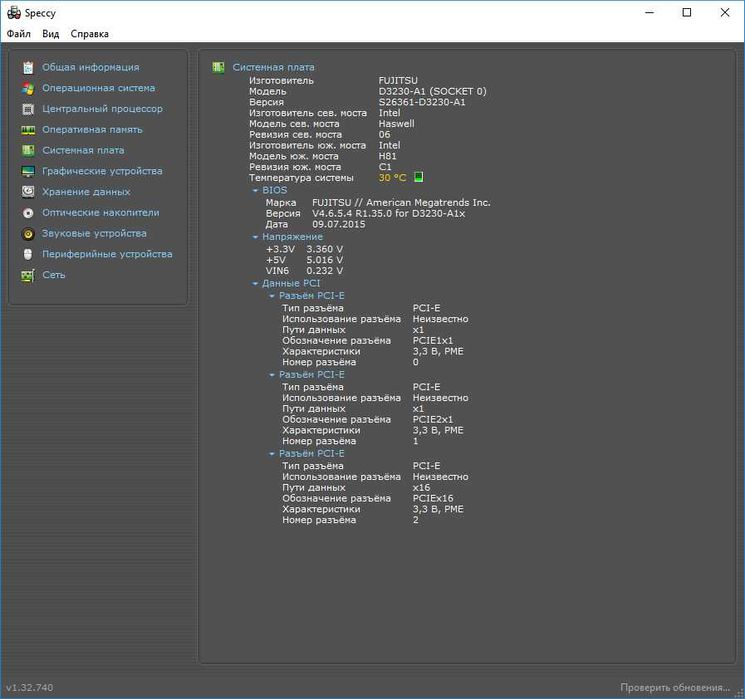Click the Оперативная память RAM icon
The width and height of the screenshot is (745, 699).
pos(28,130)
